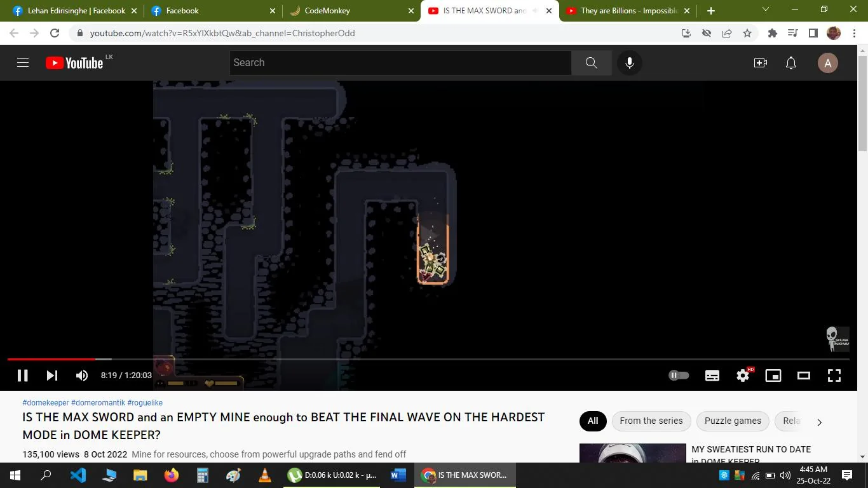868x488 pixels.
Task: Click the YouTube search magnifier button
Action: [x=591, y=63]
